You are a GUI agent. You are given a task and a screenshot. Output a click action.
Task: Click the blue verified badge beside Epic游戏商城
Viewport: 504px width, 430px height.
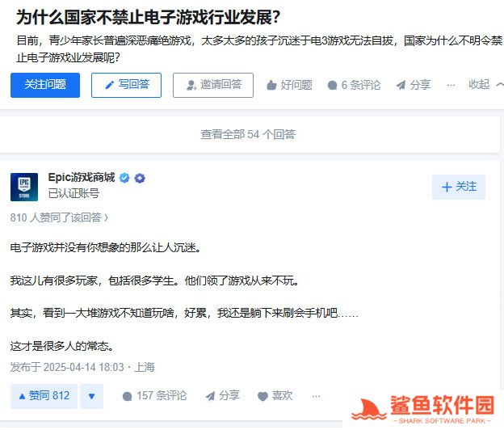(x=124, y=178)
